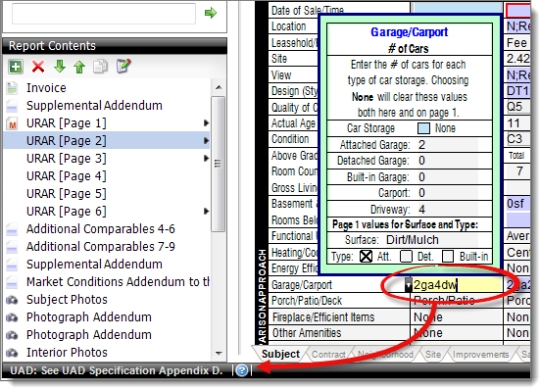The width and height of the screenshot is (540, 388).
Task: Move form up with green up arrow
Action: (x=80, y=66)
